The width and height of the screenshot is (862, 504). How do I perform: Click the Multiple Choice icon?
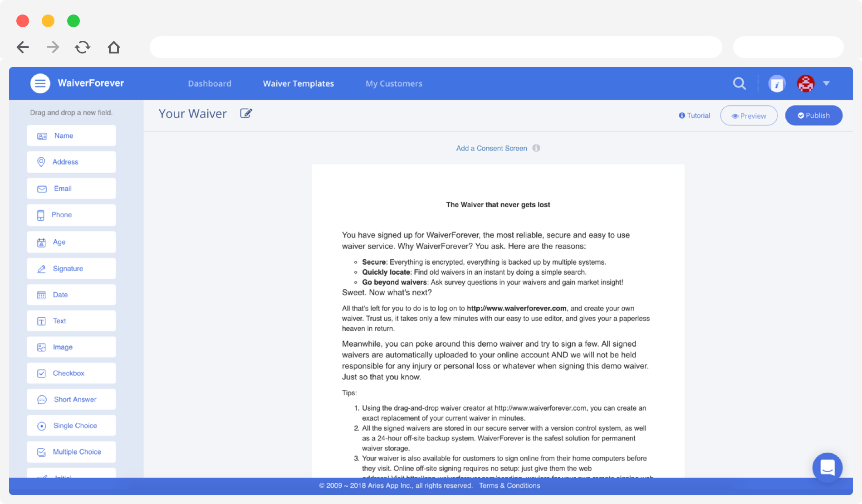tap(41, 452)
